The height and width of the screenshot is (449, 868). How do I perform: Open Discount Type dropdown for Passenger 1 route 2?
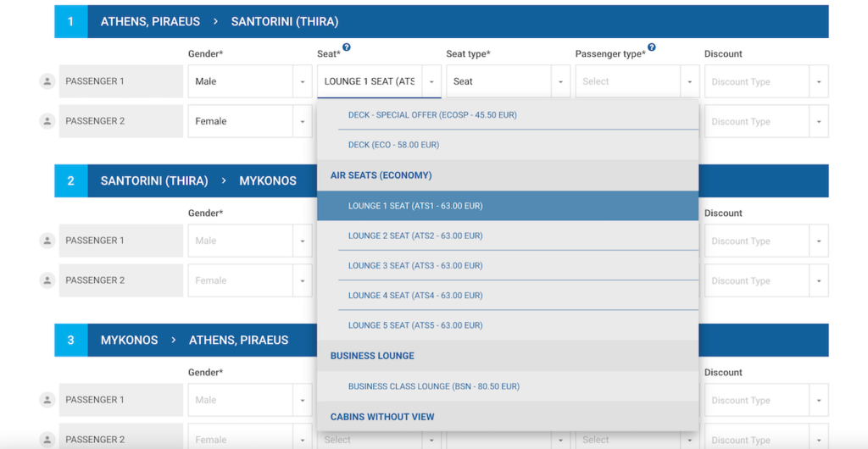766,241
